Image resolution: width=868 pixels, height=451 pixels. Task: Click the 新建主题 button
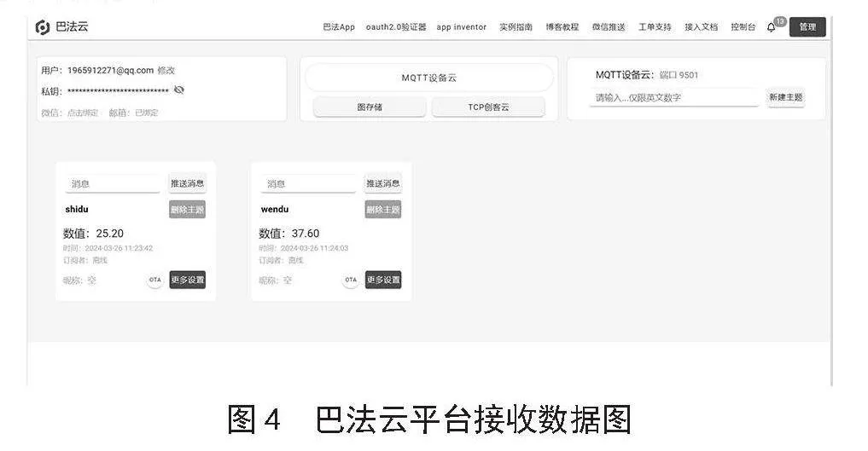click(785, 97)
